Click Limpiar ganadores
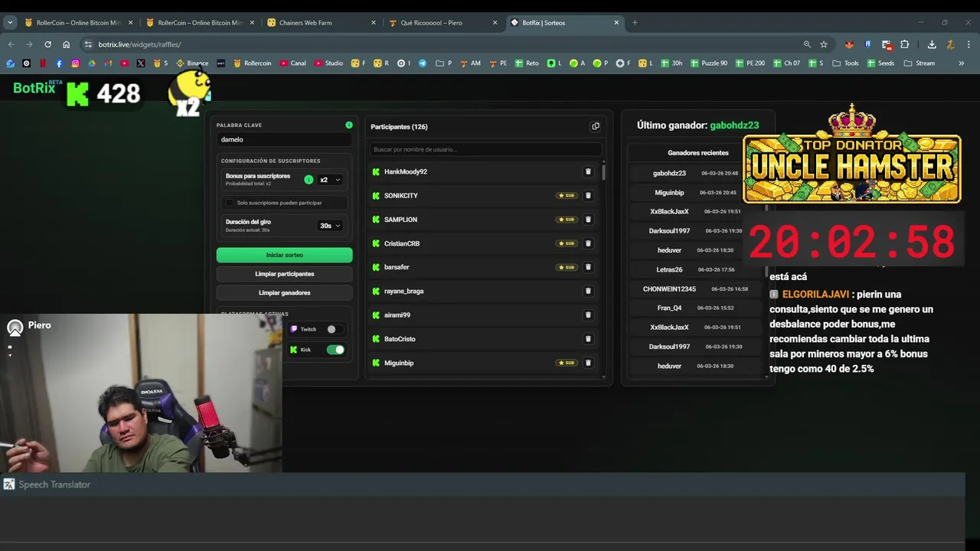This screenshot has width=980, height=551. click(x=284, y=293)
